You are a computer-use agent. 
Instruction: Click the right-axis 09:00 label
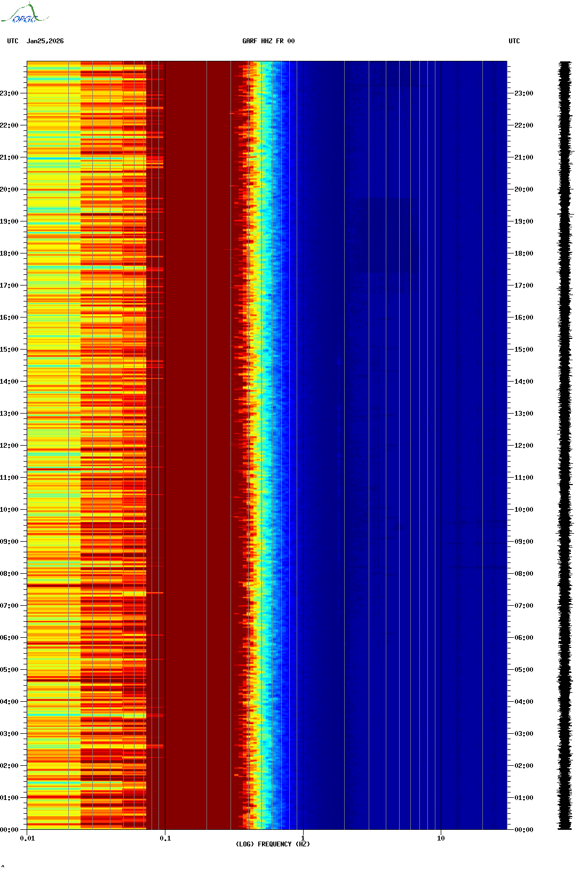point(524,542)
